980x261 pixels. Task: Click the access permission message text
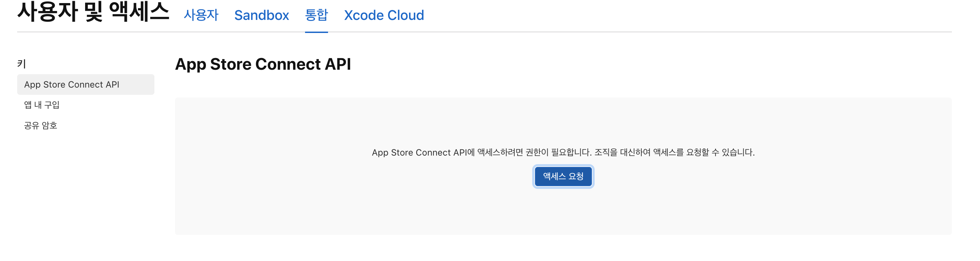tap(563, 152)
